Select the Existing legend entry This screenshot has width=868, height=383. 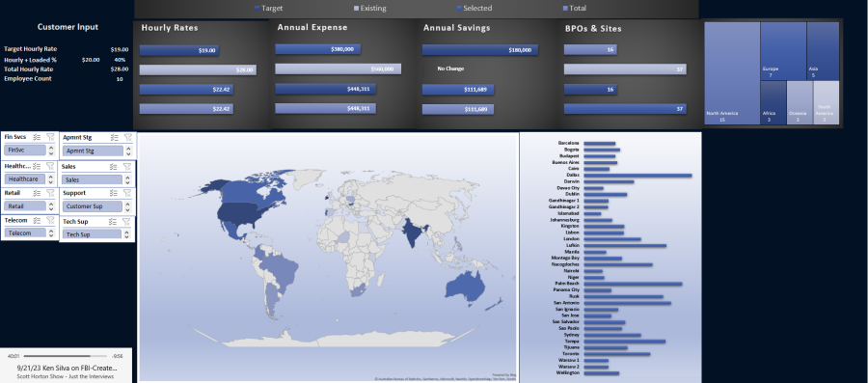tap(369, 9)
